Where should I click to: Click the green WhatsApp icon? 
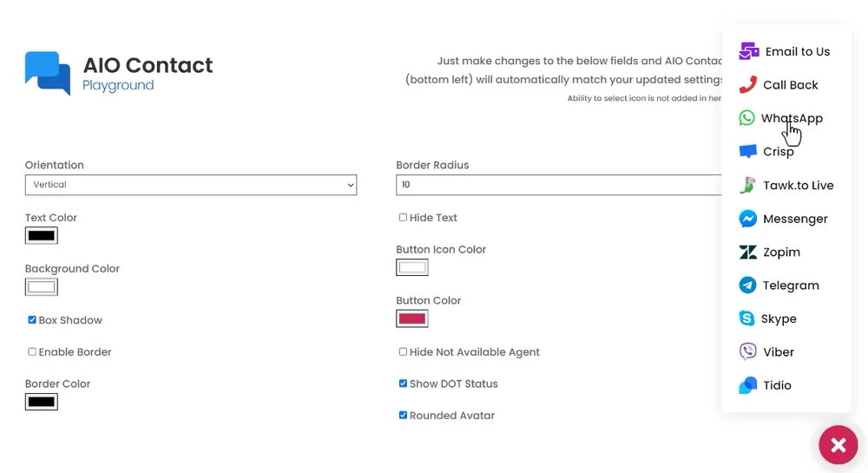pos(746,118)
